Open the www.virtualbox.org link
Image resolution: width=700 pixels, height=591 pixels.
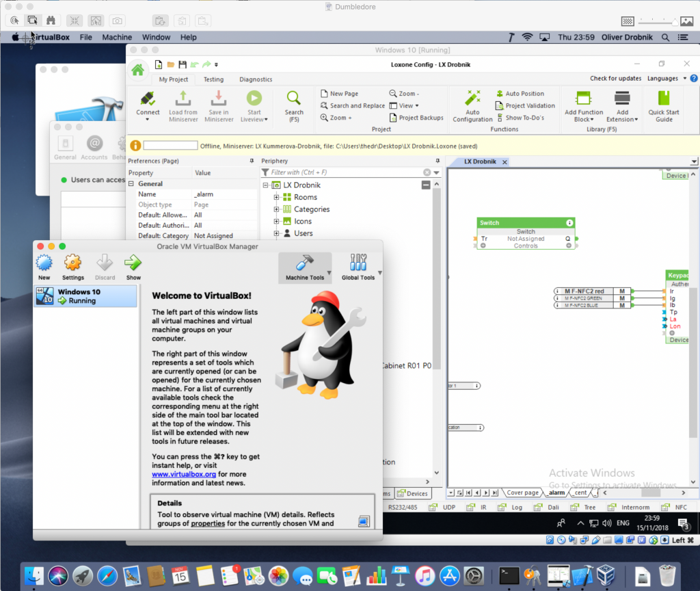(x=183, y=474)
